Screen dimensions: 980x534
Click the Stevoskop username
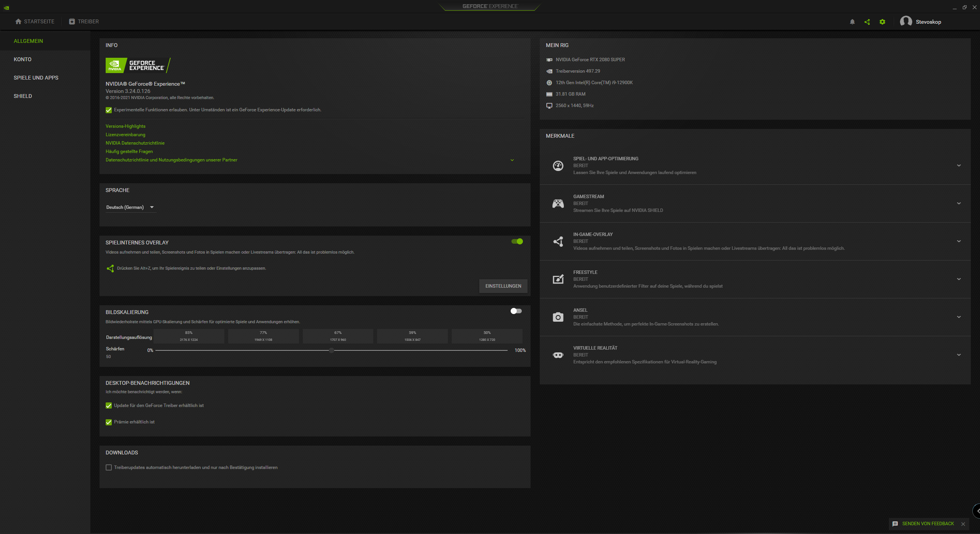[928, 22]
